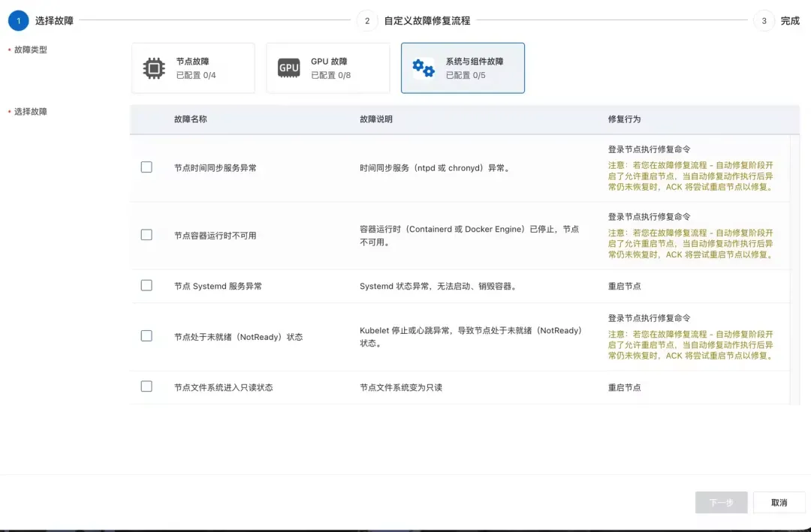Click 重启节点 in the Systemd row
Screen dimensions: 811x532
[624, 287]
